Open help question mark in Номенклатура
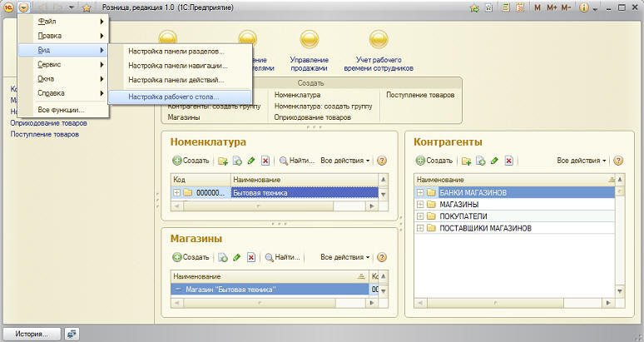Image resolution: width=644 pixels, height=342 pixels. (x=382, y=161)
